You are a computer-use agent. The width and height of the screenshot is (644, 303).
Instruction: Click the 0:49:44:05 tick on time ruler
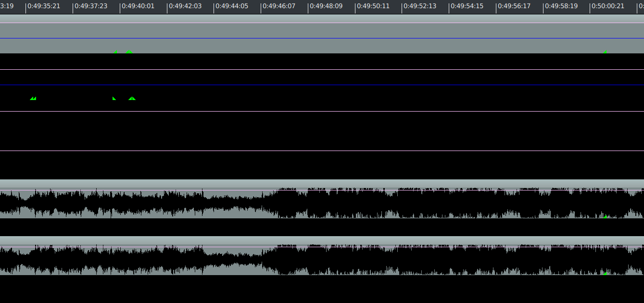pos(232,6)
